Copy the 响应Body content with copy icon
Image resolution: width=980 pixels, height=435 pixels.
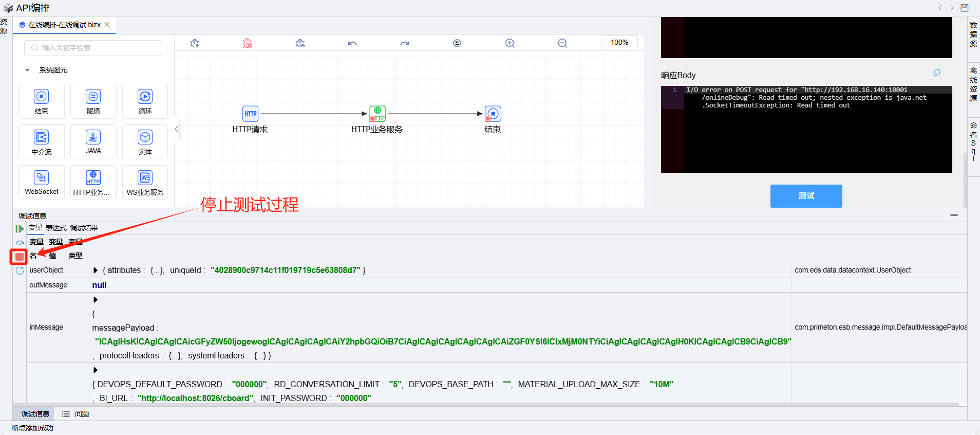(x=936, y=73)
